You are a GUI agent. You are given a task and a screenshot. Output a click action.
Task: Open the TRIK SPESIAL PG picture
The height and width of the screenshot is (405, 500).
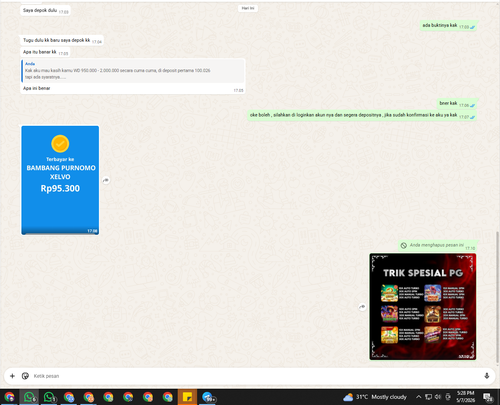(423, 307)
